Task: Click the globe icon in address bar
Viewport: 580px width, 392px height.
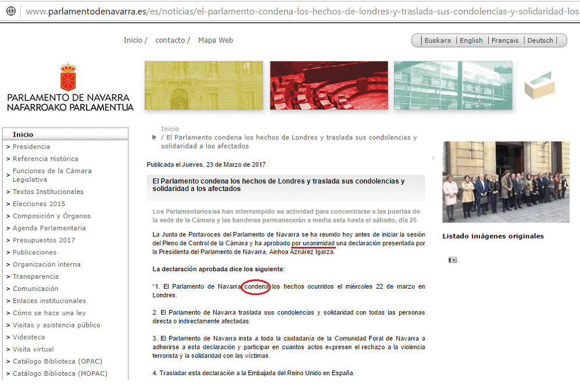Action: 11,11
